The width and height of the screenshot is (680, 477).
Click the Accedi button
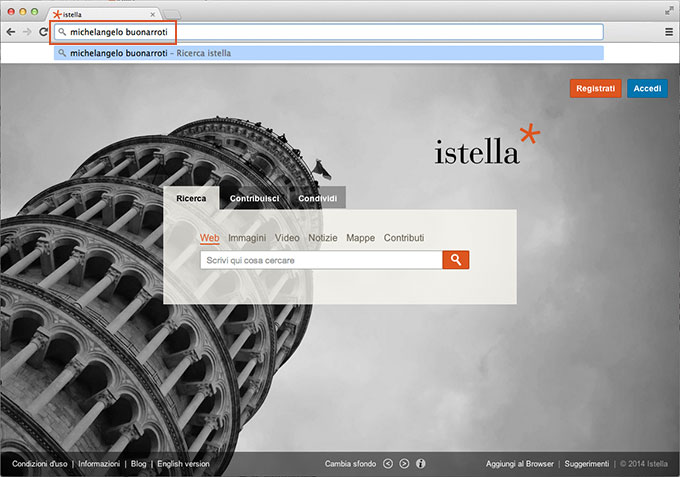click(647, 88)
